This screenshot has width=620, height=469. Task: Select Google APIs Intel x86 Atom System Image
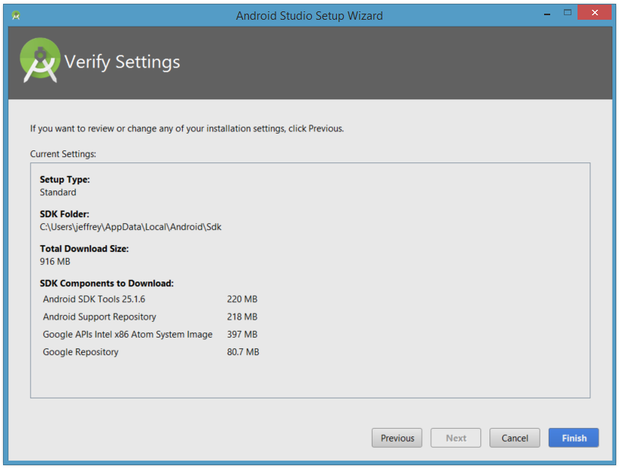click(128, 334)
